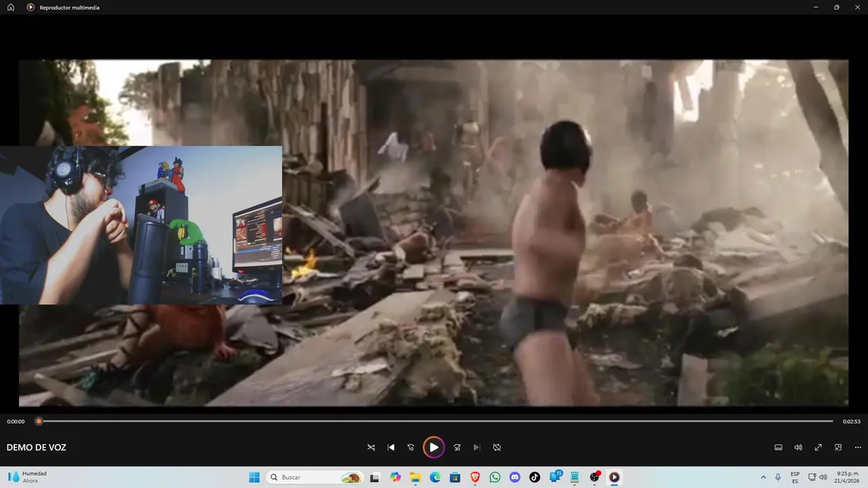
Task: Open Microsoft Store from taskbar
Action: tap(455, 477)
